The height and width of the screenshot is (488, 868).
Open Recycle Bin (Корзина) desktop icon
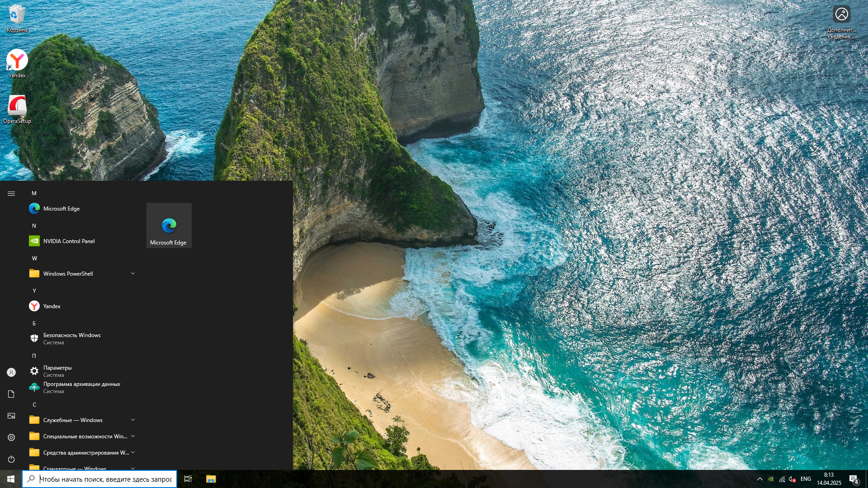pyautogui.click(x=17, y=18)
